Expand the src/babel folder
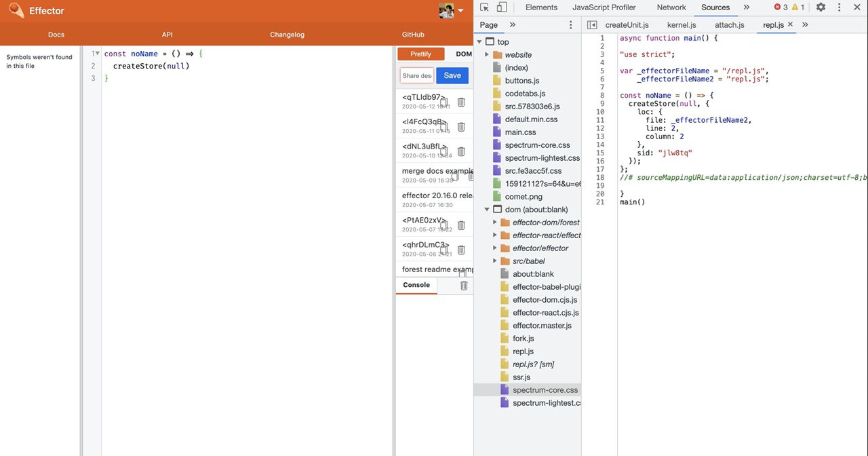 coord(495,261)
